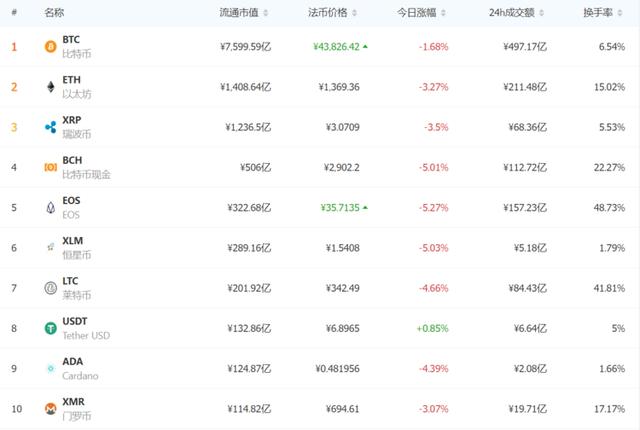Sort by 法币价格 column arrows
Image resolution: width=640 pixels, height=430 pixels.
point(354,13)
